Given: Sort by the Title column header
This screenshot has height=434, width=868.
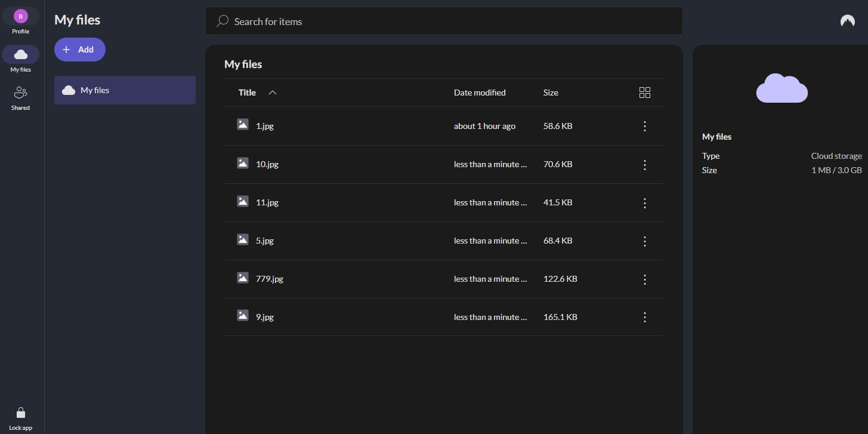Looking at the screenshot, I should (x=247, y=93).
